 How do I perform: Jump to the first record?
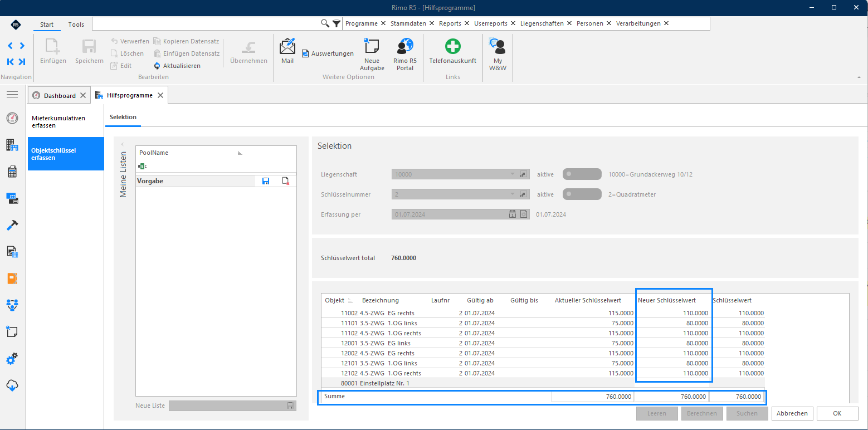click(x=10, y=62)
